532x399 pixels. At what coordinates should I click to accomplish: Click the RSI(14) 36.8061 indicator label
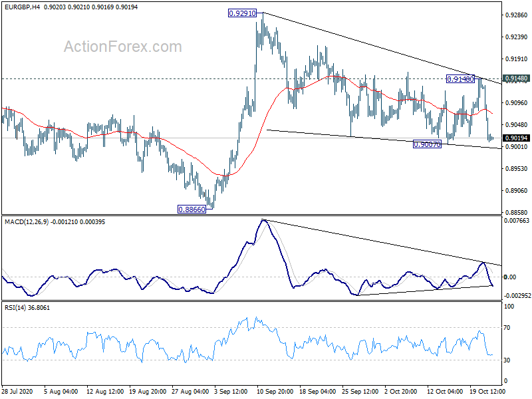[x=27, y=308]
